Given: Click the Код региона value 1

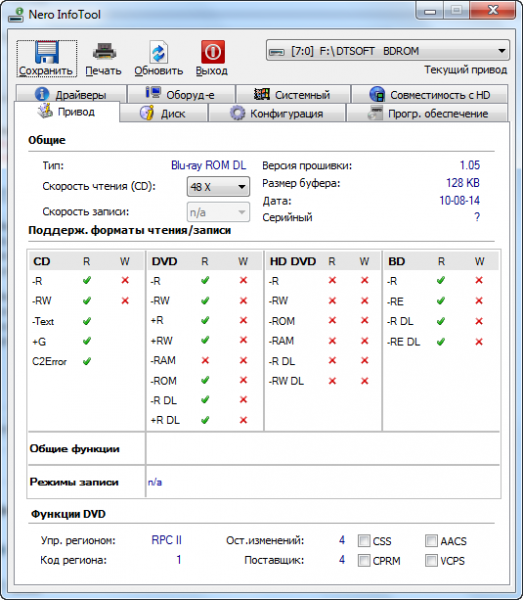Looking at the screenshot, I should click(179, 560).
